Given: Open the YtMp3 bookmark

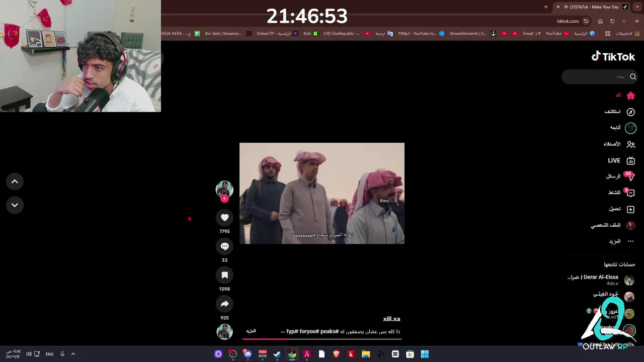Looking at the screenshot, I should (421, 34).
